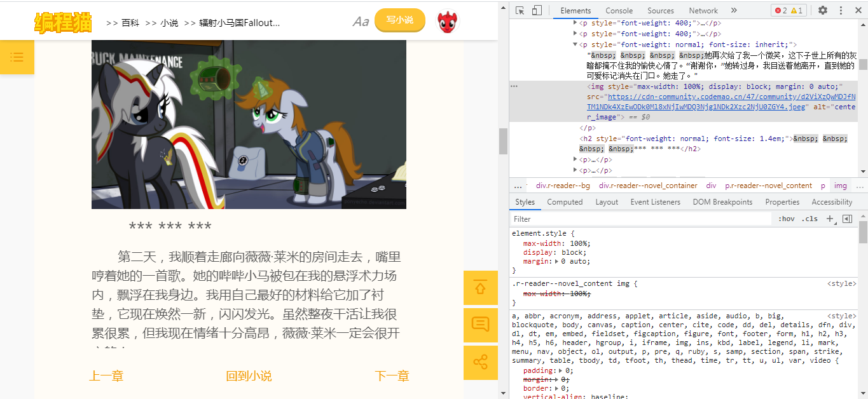Expand the padding: 0 shorthand triangle

pyautogui.click(x=561, y=370)
